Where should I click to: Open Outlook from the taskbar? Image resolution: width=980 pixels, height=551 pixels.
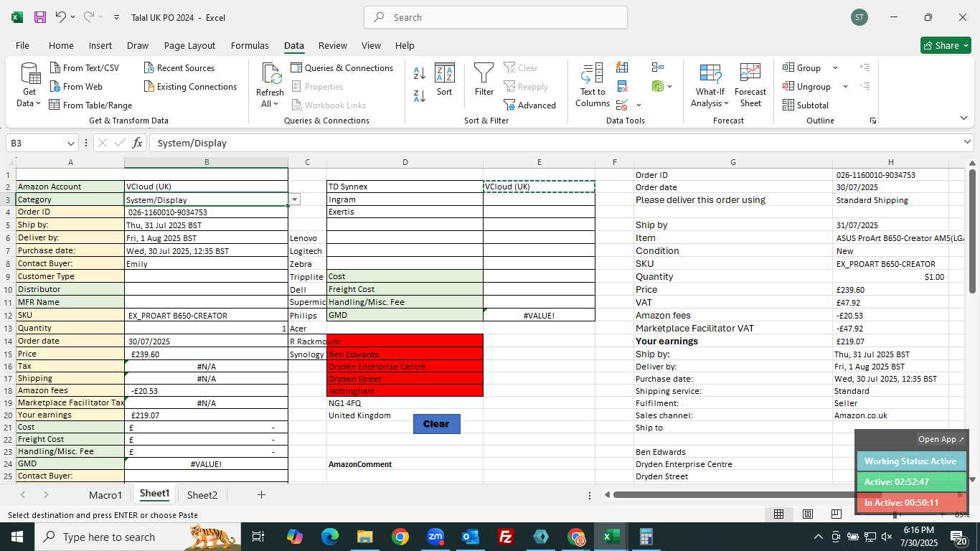tap(471, 537)
